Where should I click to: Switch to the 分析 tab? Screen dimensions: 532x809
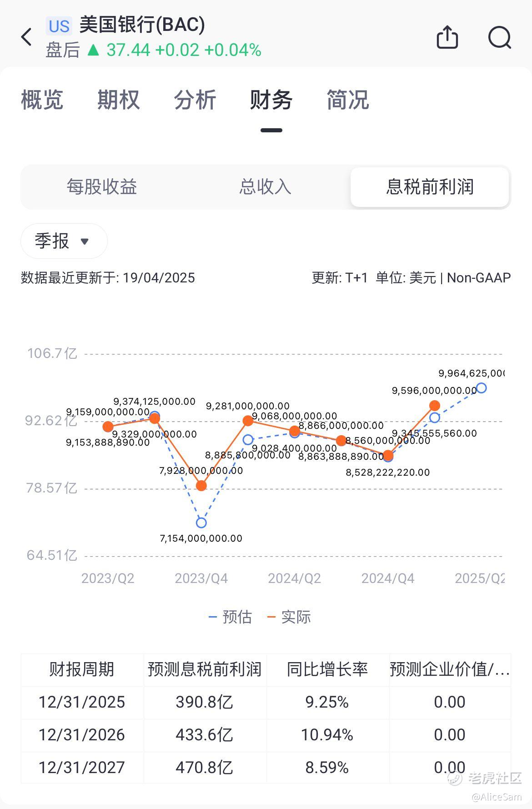[195, 100]
